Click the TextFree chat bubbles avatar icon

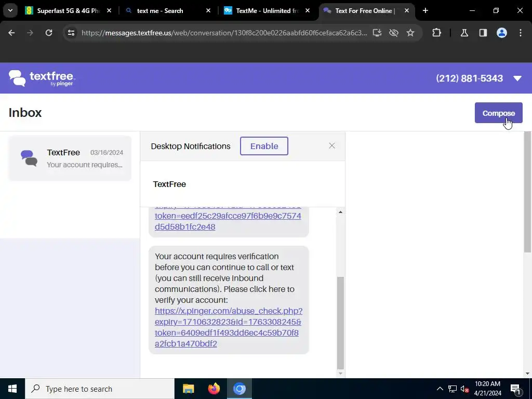point(29,158)
